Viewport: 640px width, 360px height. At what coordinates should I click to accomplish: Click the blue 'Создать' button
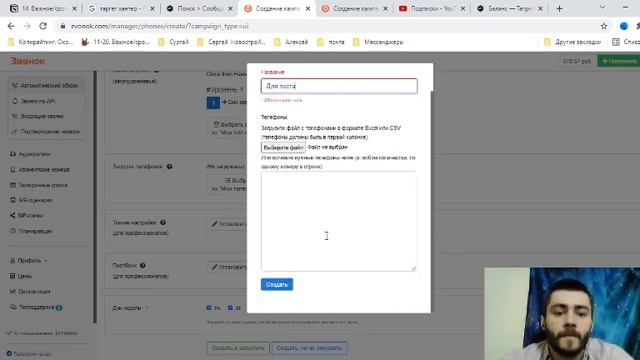[x=277, y=284]
